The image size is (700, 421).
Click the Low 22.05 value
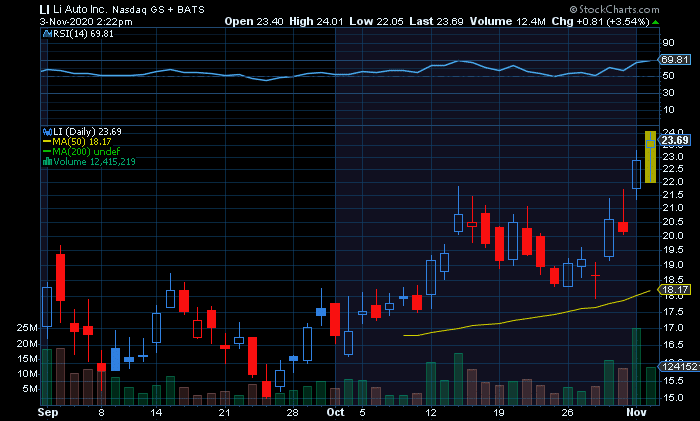(x=376, y=21)
